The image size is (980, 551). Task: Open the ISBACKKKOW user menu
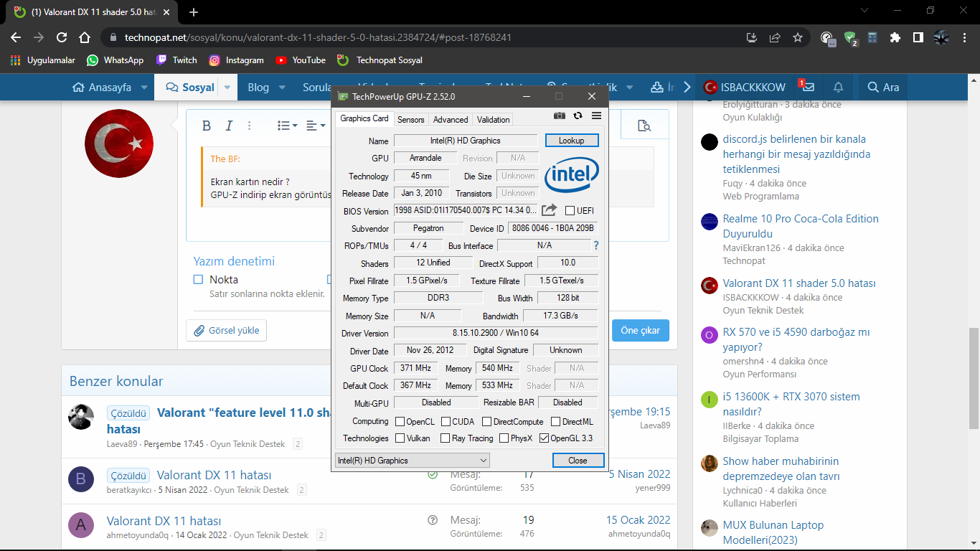(x=745, y=88)
